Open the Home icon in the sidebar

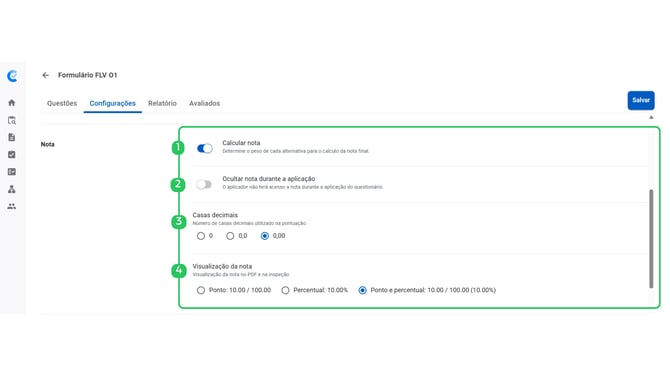pyautogui.click(x=12, y=103)
